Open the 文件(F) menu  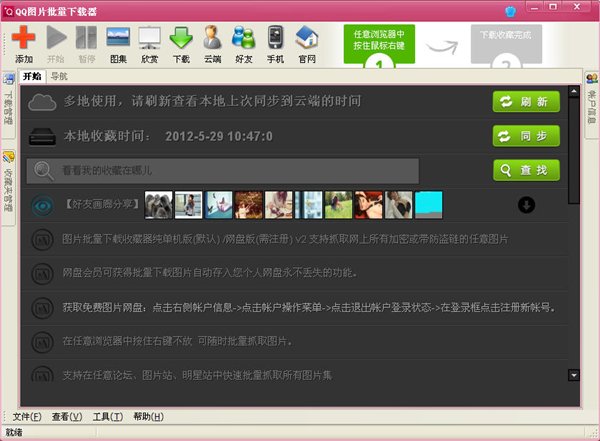[x=27, y=416]
